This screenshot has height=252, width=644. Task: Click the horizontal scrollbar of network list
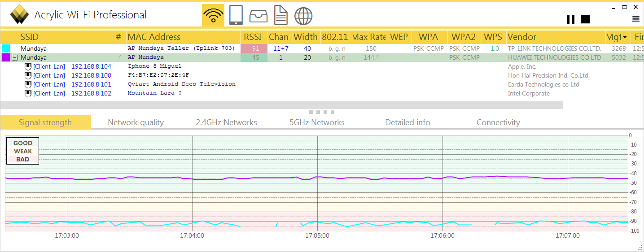coord(281,105)
